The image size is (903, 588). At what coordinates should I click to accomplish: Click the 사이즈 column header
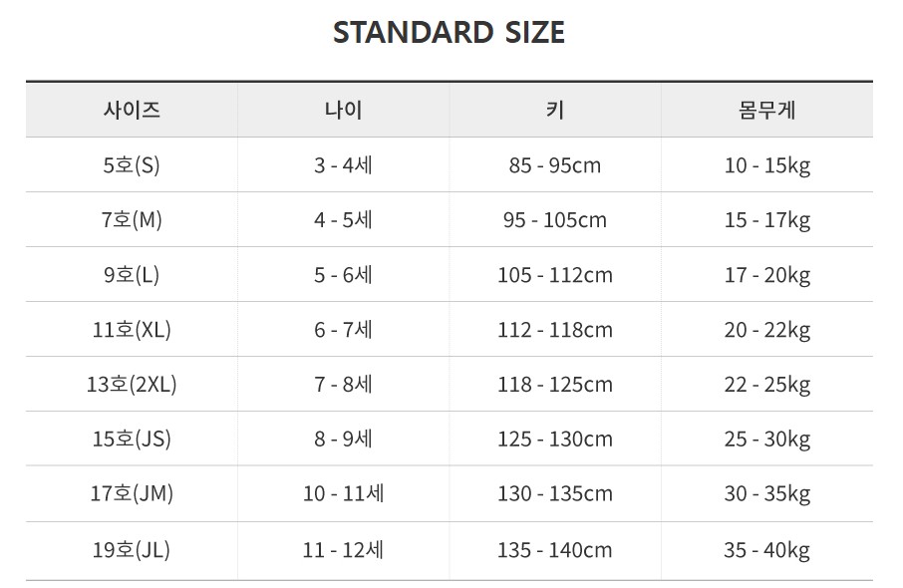(x=132, y=110)
